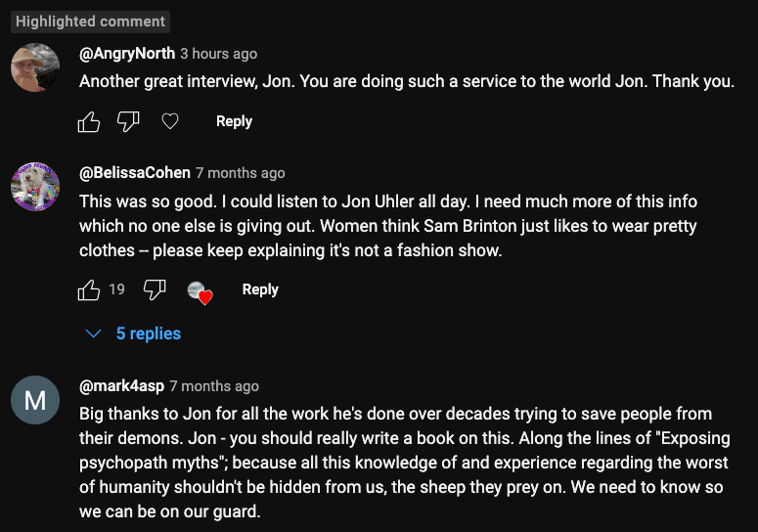Visit the @BelissaCohen channel name link

[135, 173]
